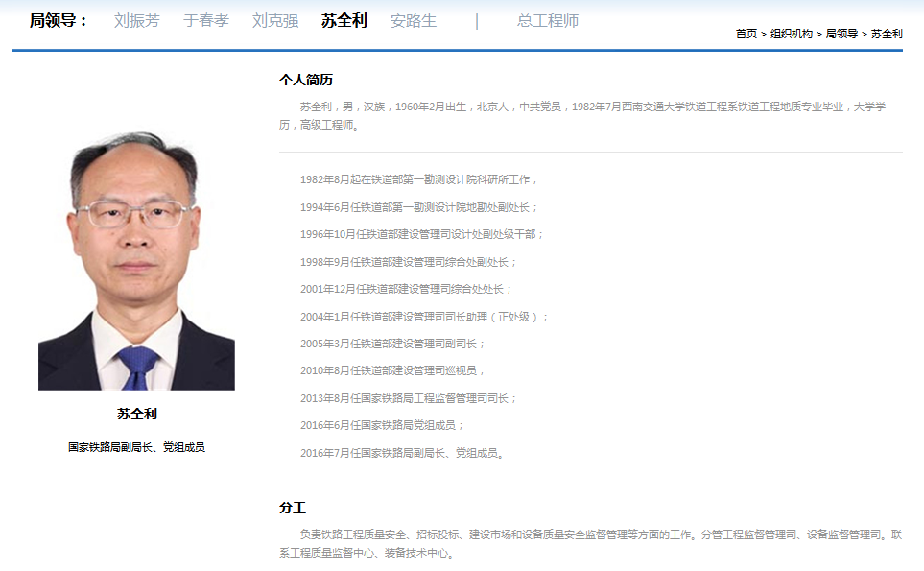924x571 pixels.
Task: Click the 局领导： label
Action: [59, 20]
